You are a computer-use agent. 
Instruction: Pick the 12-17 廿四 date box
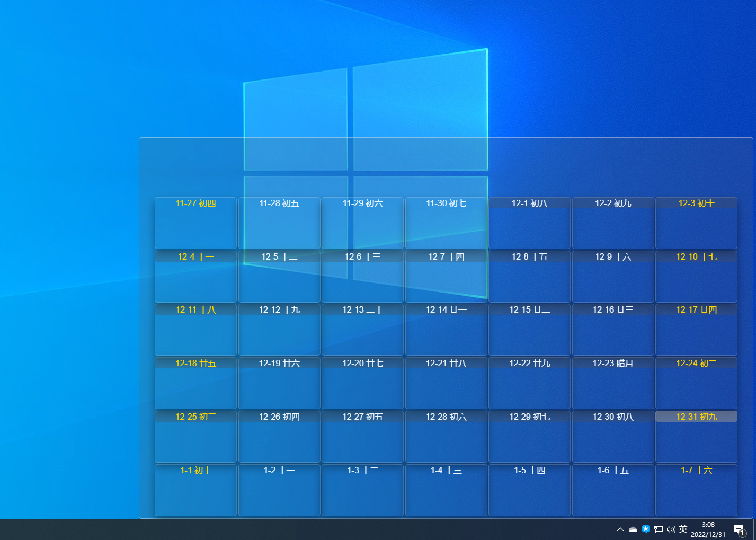(696, 330)
